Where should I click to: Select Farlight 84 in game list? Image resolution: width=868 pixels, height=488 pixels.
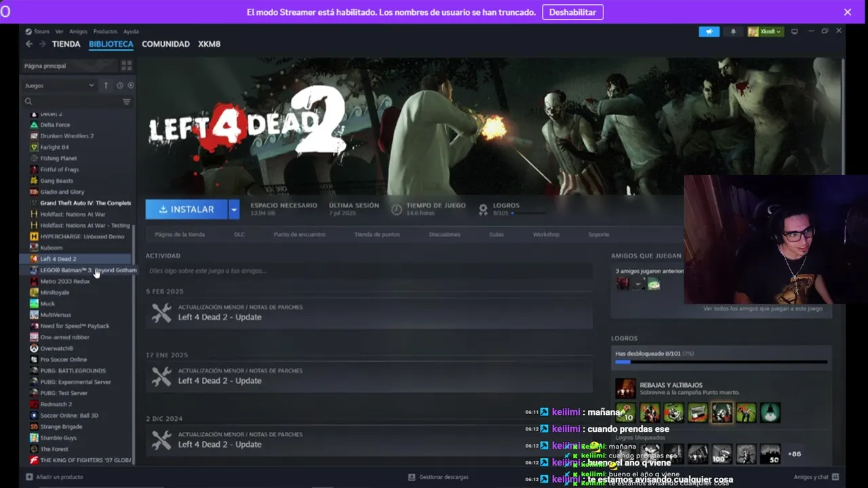pos(54,147)
